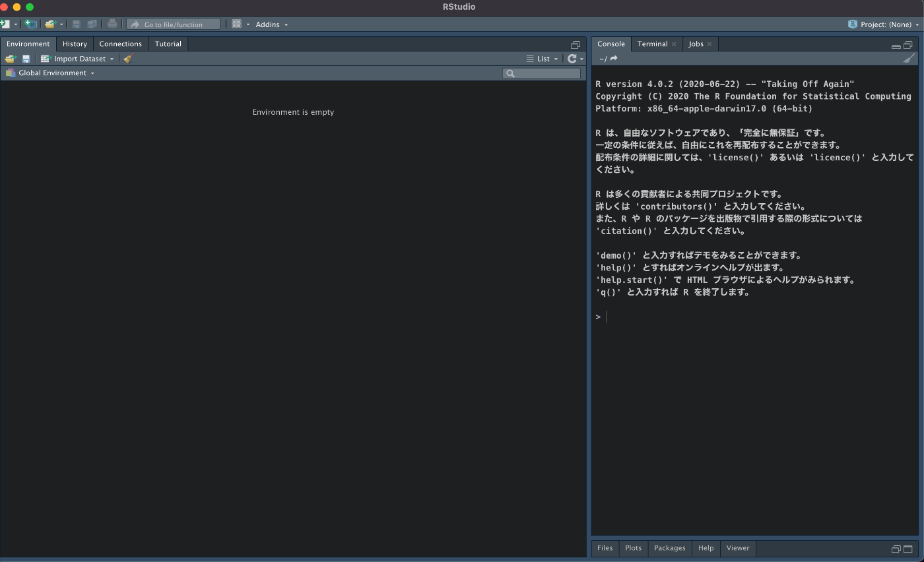Switch to the History tab
This screenshot has height=562, width=924.
tap(75, 44)
